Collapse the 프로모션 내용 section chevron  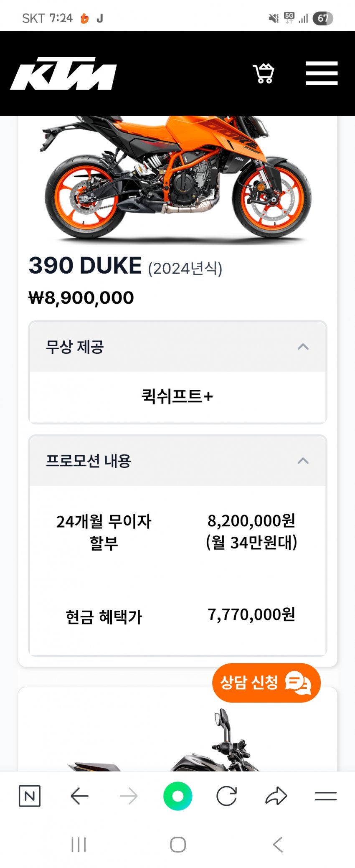303,461
